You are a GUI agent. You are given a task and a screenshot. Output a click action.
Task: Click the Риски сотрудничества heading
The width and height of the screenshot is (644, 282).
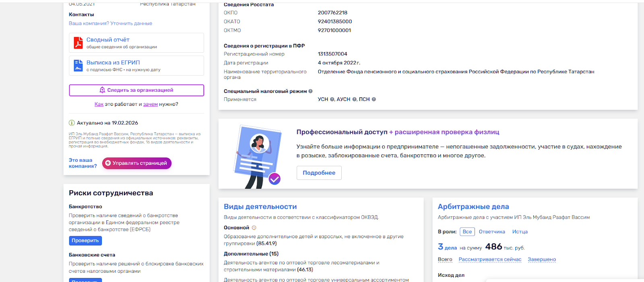(x=111, y=193)
